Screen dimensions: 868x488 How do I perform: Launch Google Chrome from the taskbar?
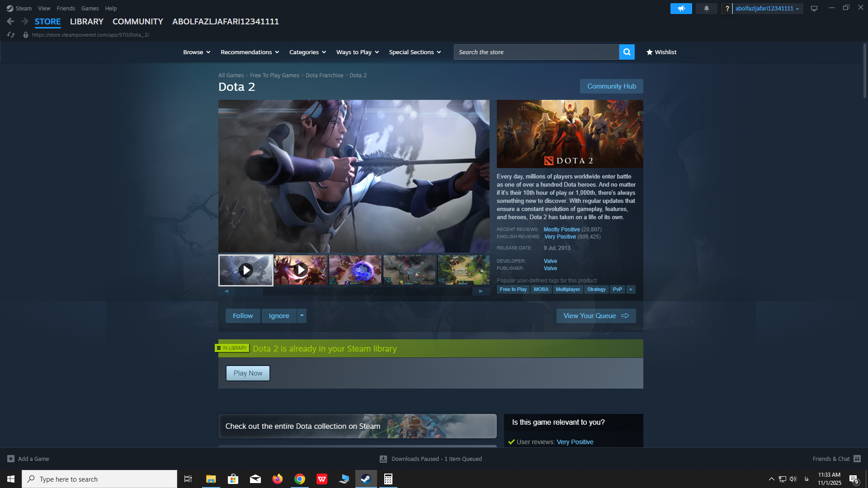point(300,479)
